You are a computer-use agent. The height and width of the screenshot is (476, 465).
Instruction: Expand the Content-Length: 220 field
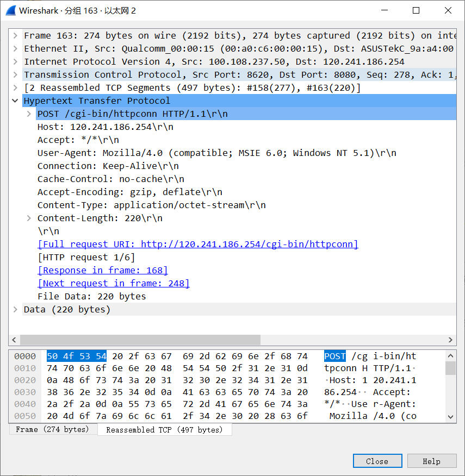[x=29, y=218]
